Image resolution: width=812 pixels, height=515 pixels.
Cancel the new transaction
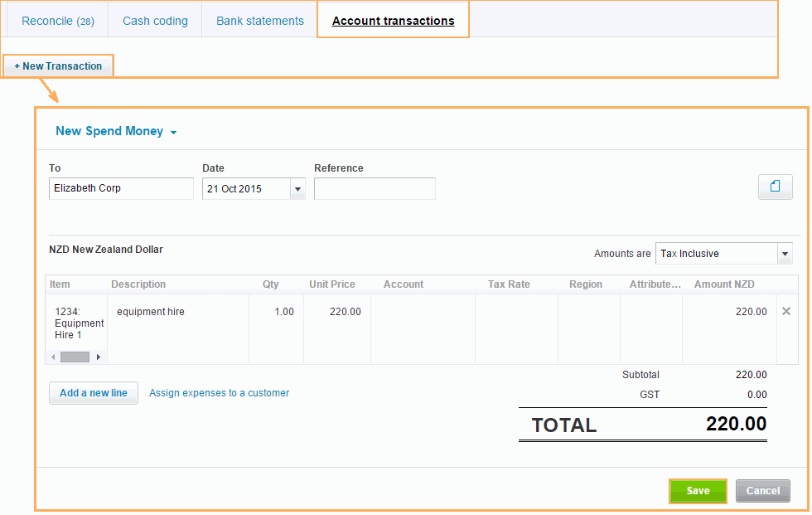coord(762,491)
